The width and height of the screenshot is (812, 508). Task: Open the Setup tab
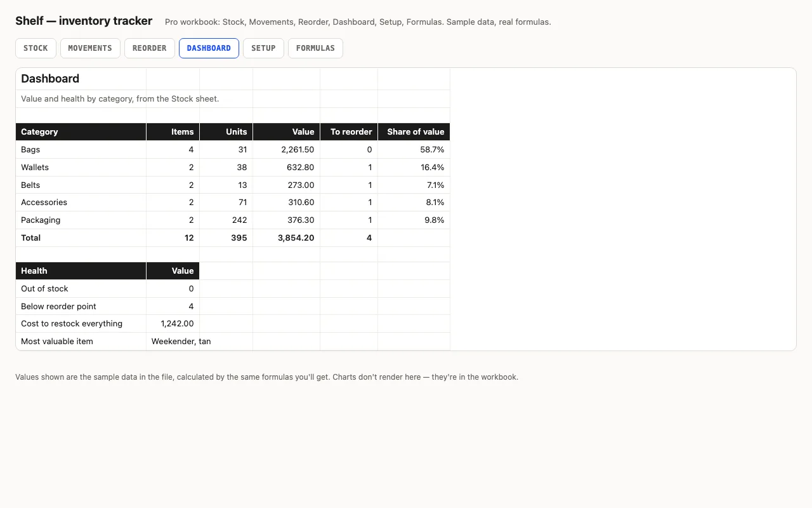pyautogui.click(x=263, y=48)
